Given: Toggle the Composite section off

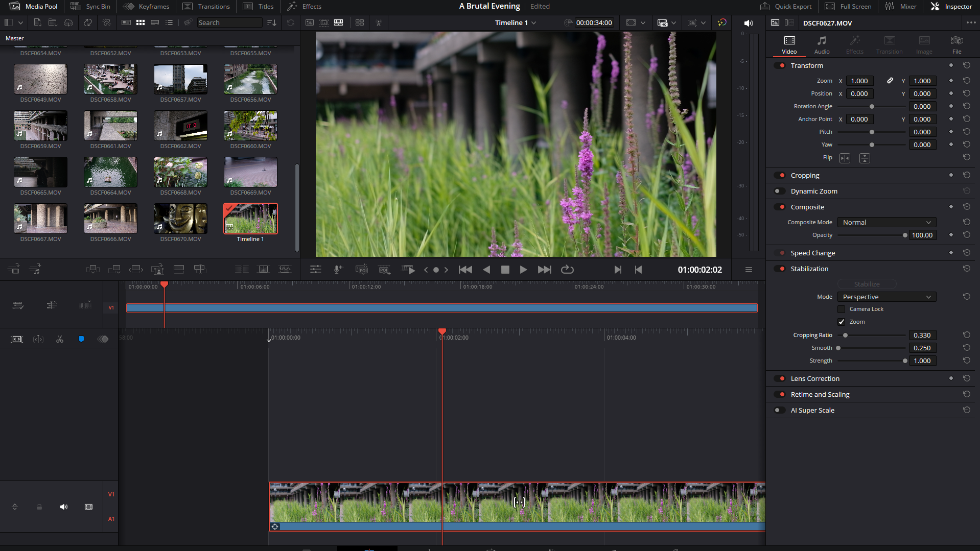Looking at the screenshot, I should (780, 207).
